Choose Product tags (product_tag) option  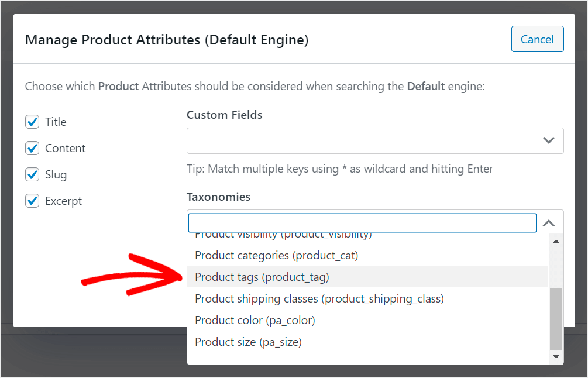tap(367, 277)
